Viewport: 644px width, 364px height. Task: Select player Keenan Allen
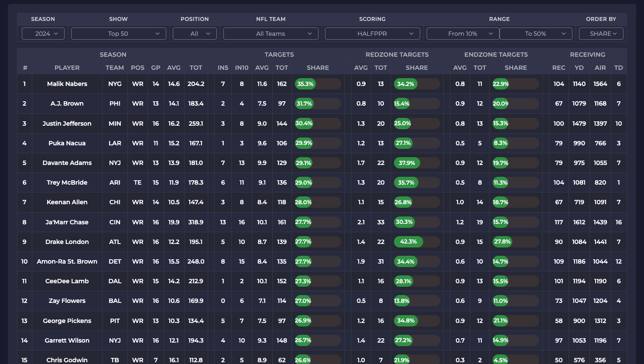point(67,202)
